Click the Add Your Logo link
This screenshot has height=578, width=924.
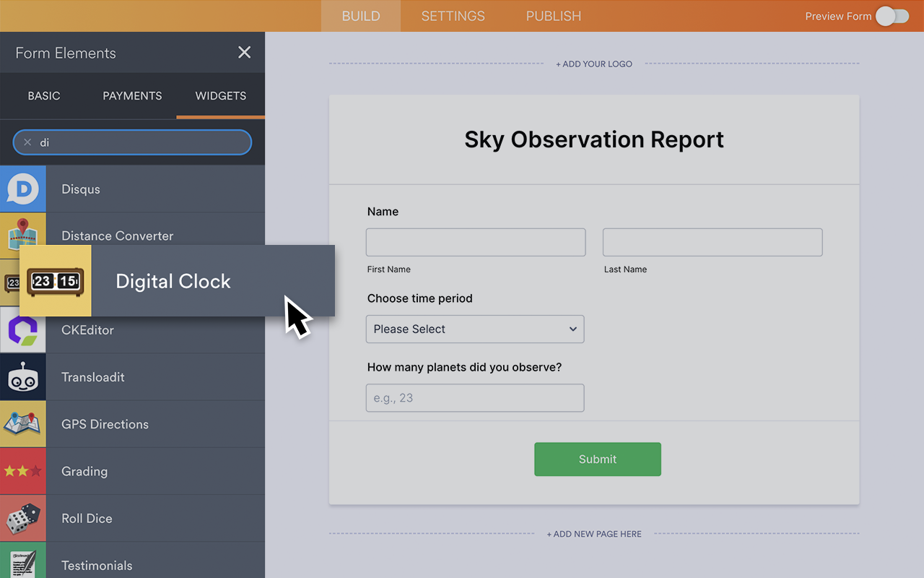click(594, 64)
